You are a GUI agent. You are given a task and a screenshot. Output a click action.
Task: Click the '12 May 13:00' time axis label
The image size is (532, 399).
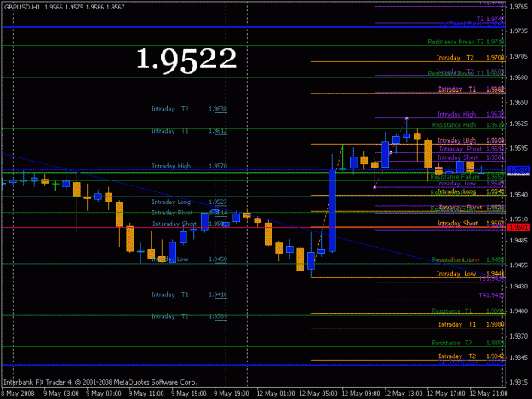click(403, 393)
